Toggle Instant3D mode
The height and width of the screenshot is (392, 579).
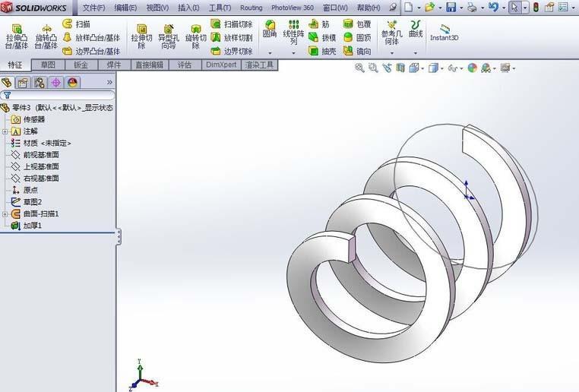click(x=445, y=33)
